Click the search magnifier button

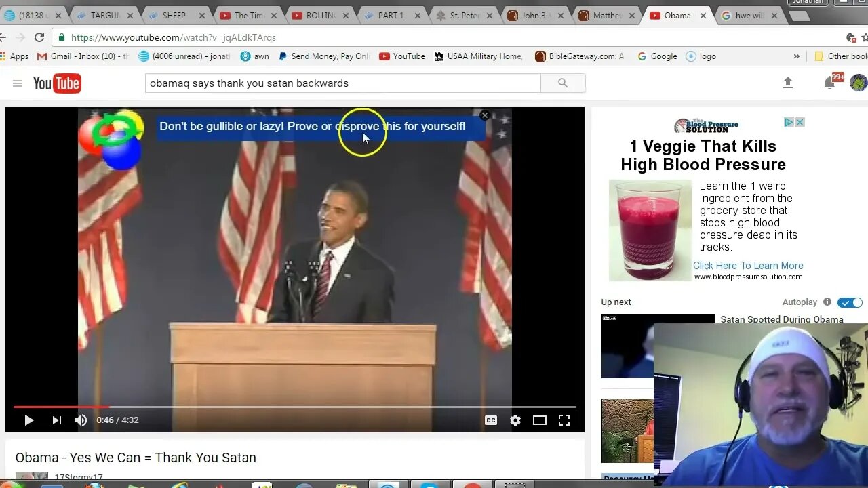point(563,83)
